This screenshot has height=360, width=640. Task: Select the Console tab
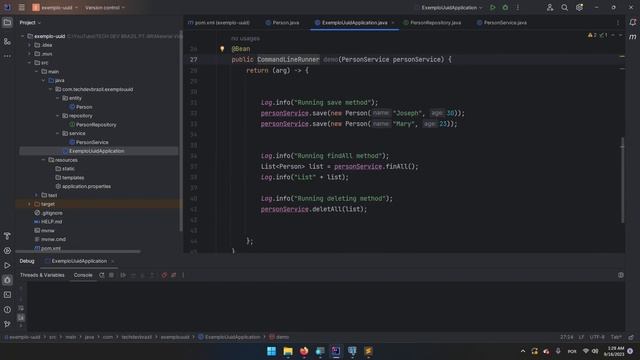tap(83, 275)
